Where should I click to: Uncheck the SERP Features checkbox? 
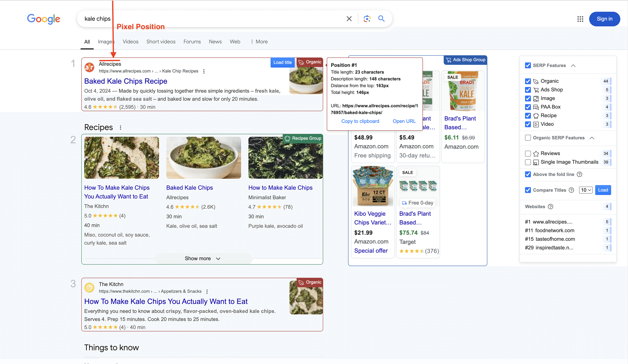pyautogui.click(x=528, y=66)
